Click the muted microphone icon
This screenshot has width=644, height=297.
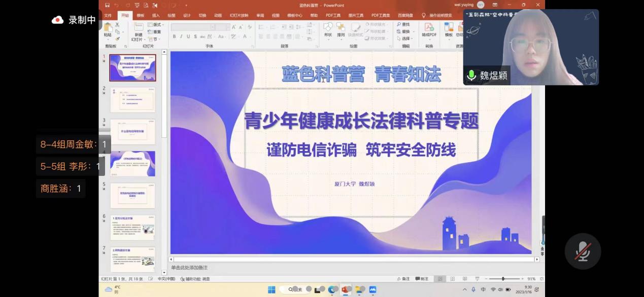[x=583, y=251]
